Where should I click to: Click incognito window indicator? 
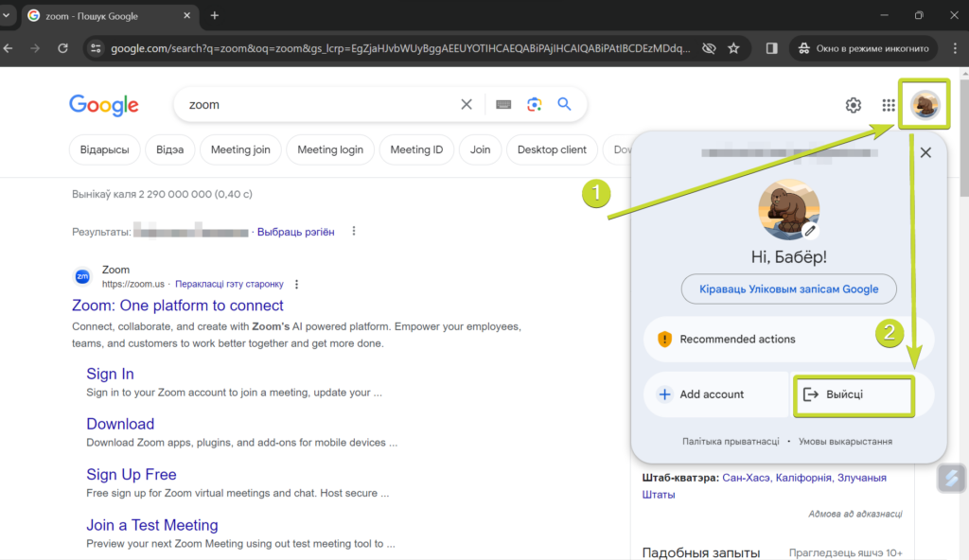[x=863, y=48]
